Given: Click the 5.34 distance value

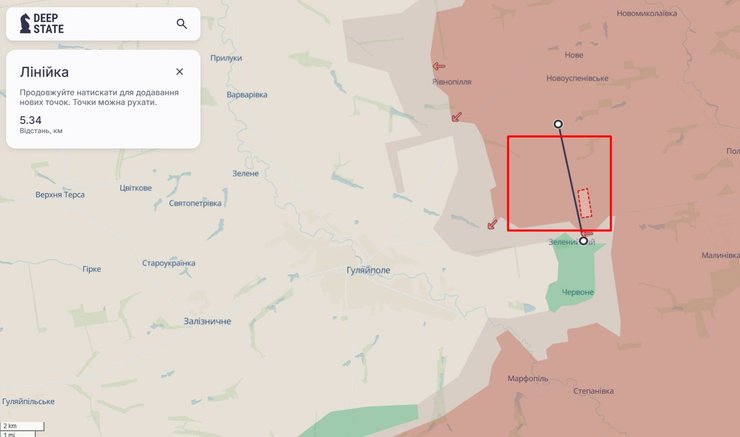Looking at the screenshot, I should click(x=31, y=120).
